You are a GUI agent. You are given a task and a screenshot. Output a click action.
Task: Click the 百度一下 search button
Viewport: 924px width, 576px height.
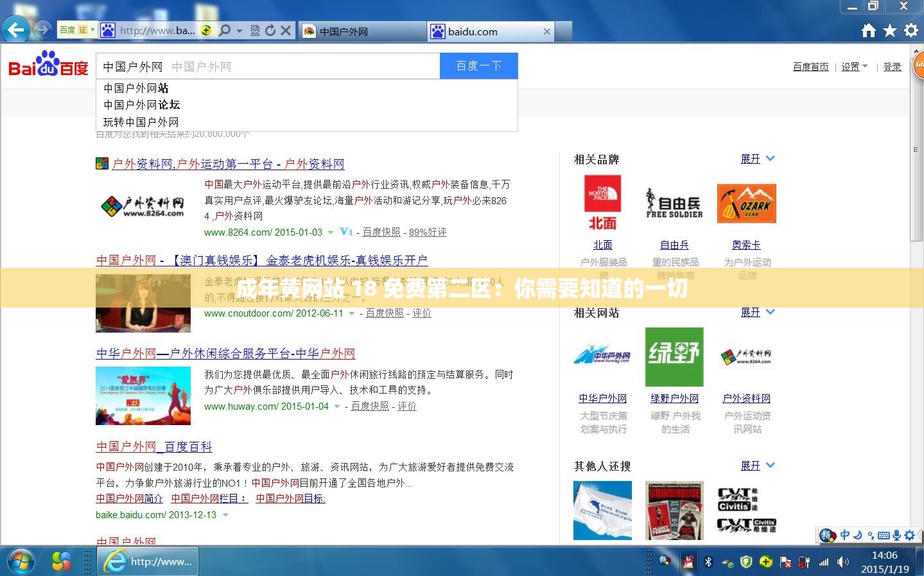click(x=478, y=66)
